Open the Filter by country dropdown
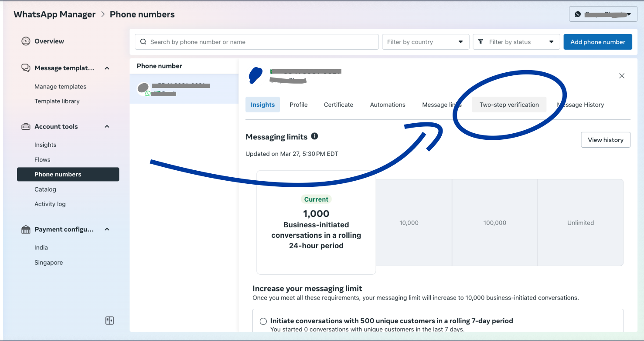The image size is (644, 341). tap(426, 42)
